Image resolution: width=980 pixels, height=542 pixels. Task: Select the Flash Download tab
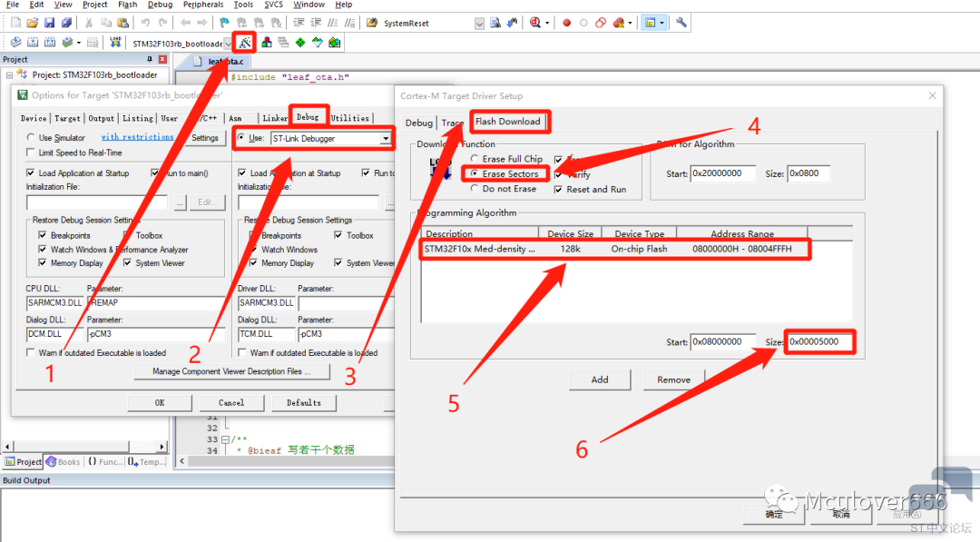(x=507, y=122)
